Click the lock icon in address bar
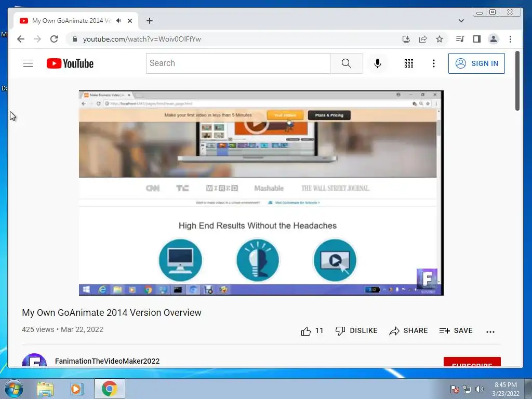This screenshot has width=532, height=399. [75, 39]
